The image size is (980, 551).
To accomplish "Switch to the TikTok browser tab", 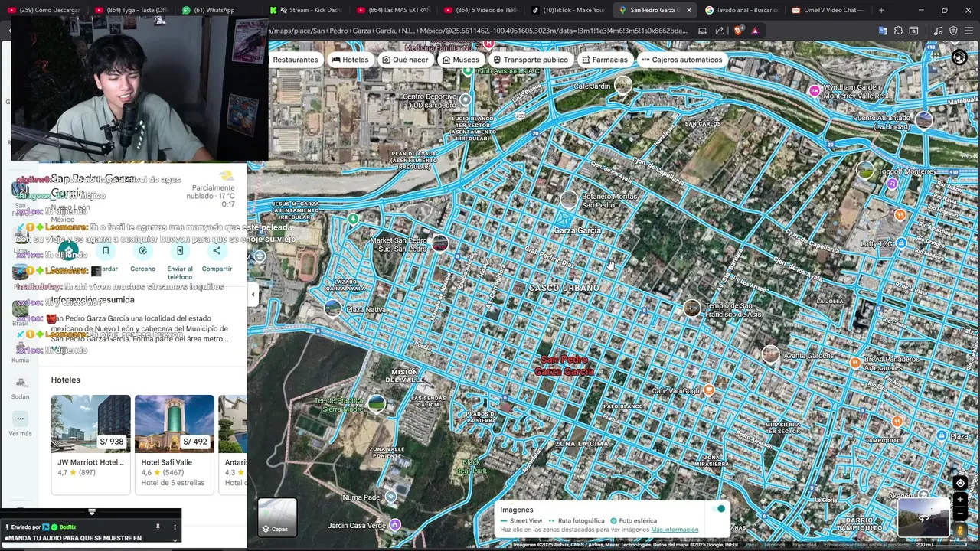I will tap(570, 10).
